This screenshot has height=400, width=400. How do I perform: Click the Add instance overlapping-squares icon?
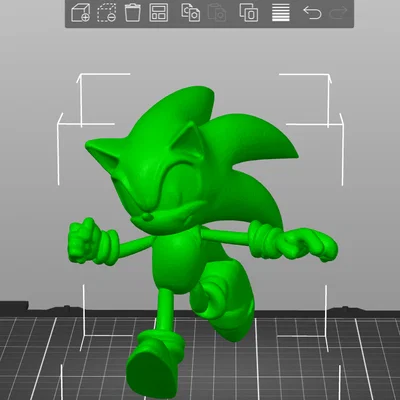click(x=249, y=13)
